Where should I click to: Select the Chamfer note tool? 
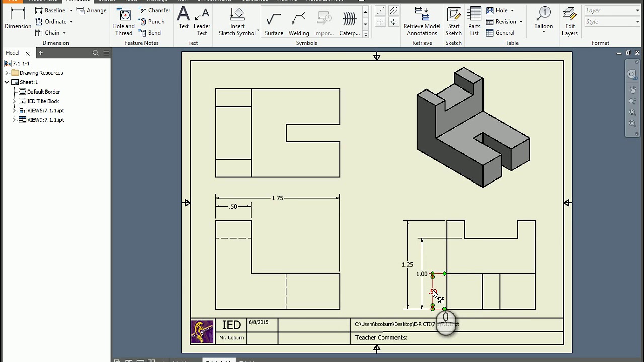point(154,10)
